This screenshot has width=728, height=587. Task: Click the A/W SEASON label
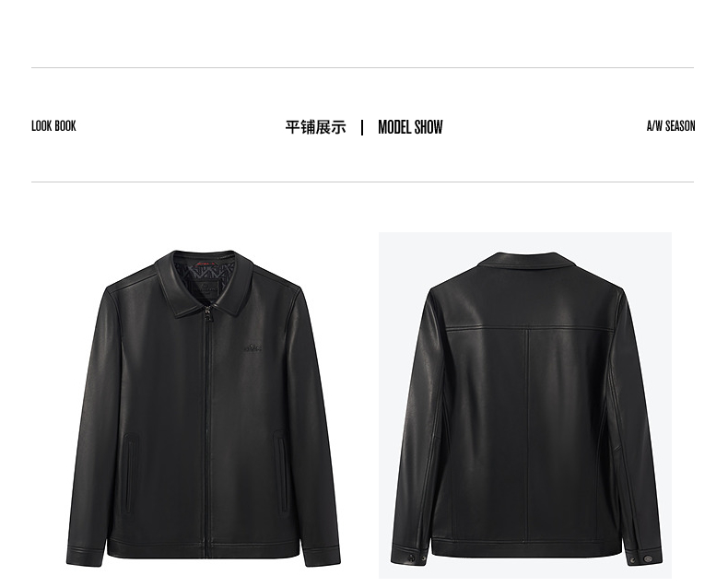671,126
